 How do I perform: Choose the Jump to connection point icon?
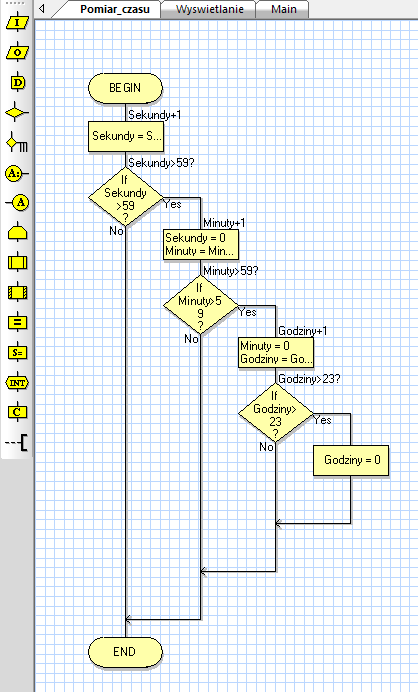pos(17,203)
